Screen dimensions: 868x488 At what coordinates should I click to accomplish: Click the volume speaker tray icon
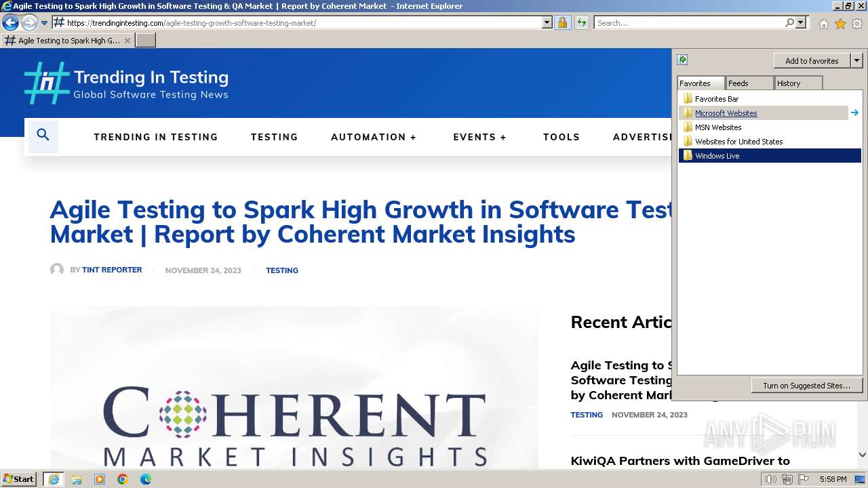tap(771, 479)
